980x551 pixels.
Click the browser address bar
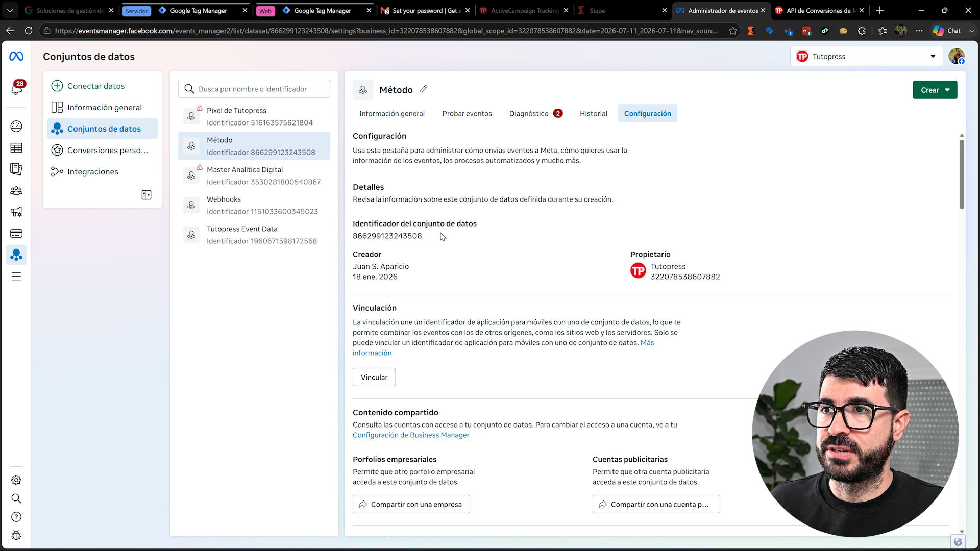pyautogui.click(x=386, y=31)
